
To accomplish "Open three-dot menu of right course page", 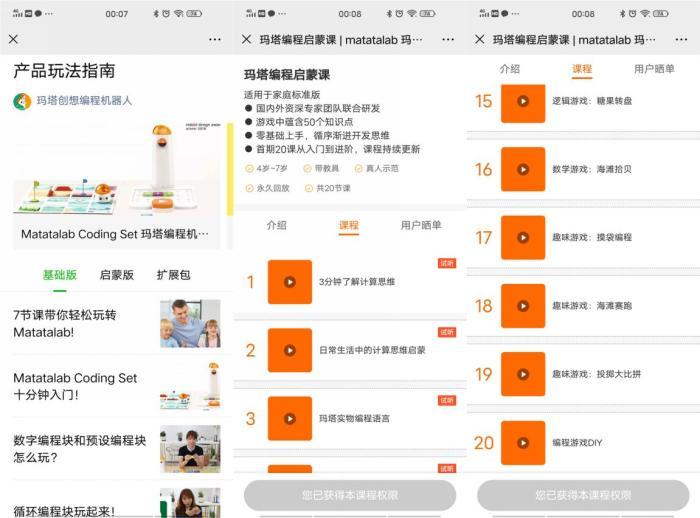I will [681, 40].
